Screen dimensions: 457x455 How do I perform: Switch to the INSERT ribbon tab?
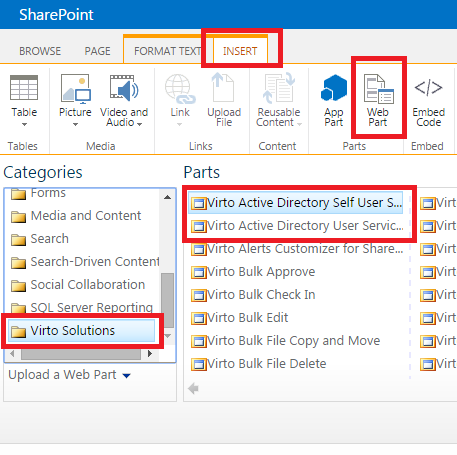coord(240,51)
